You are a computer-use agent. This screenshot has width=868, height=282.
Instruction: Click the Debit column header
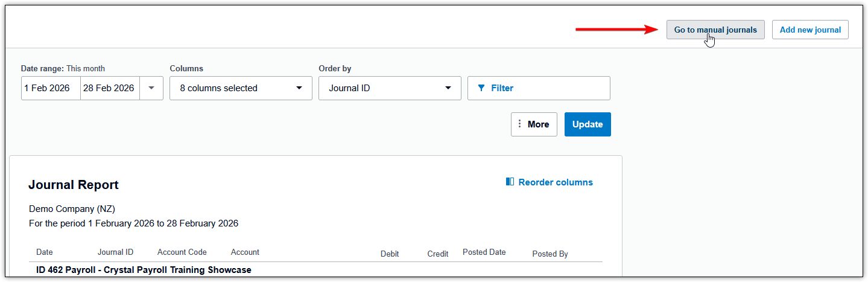(x=390, y=254)
